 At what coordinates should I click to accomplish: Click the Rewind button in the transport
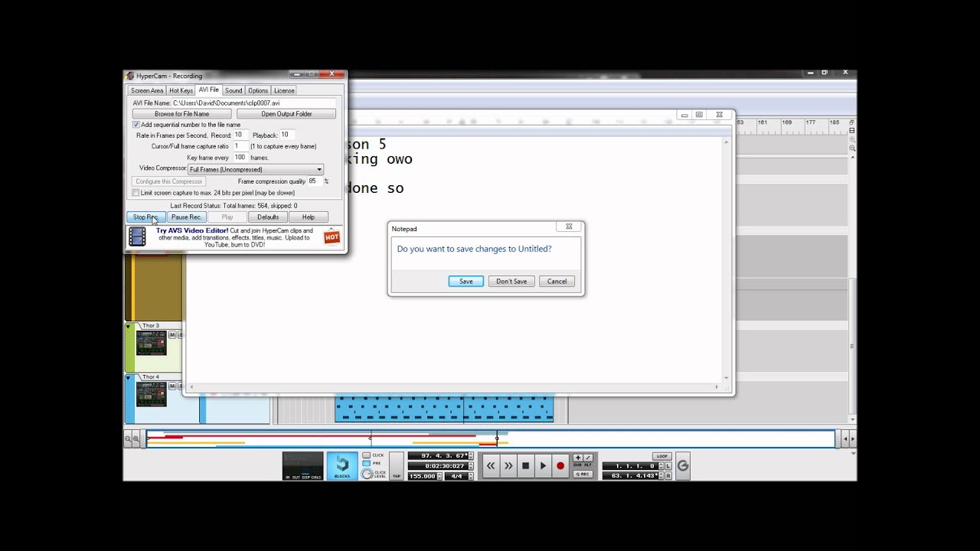tap(491, 465)
